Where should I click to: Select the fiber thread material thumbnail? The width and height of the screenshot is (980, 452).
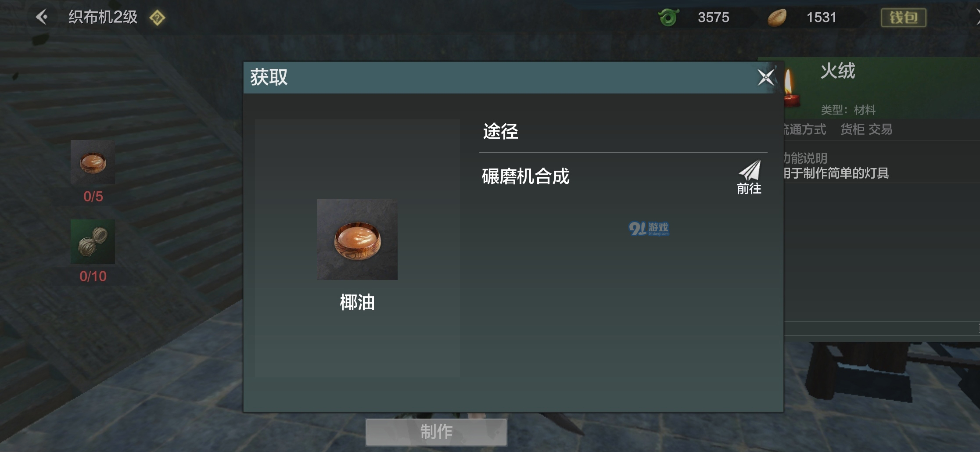coord(93,241)
